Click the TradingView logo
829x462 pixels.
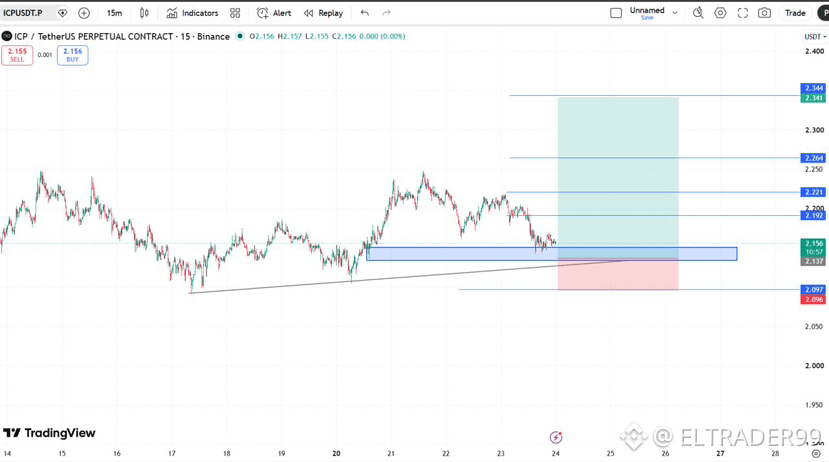coord(50,433)
